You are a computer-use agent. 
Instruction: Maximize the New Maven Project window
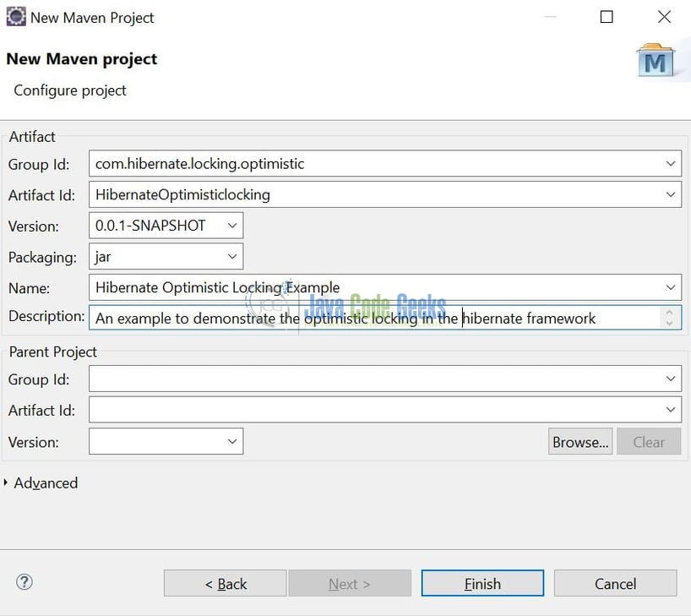pos(607,17)
